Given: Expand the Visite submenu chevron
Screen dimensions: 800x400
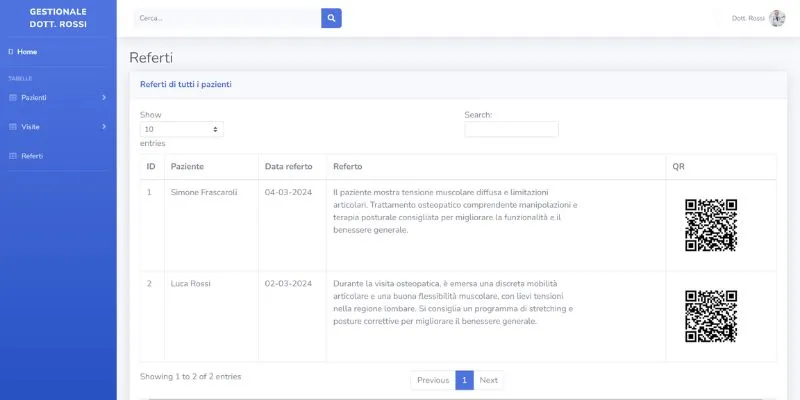Looking at the screenshot, I should click(x=104, y=127).
